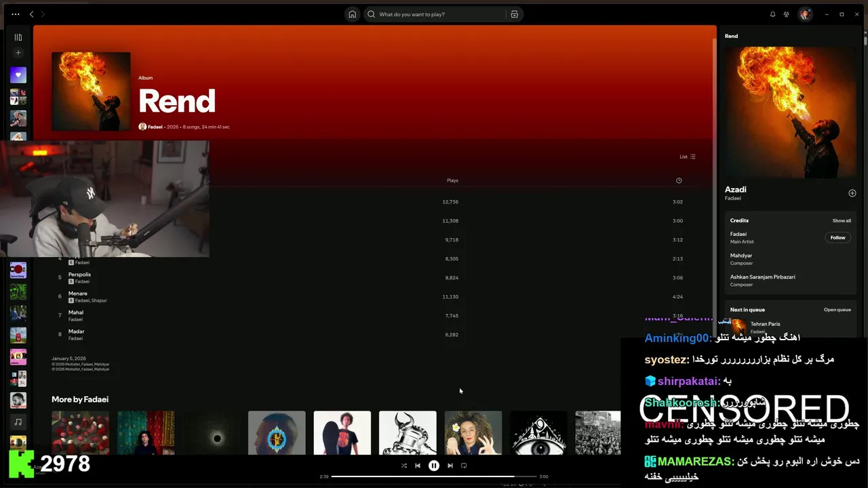Add Azadi to Liked Songs
This screenshot has height=488, width=868.
coord(852,193)
